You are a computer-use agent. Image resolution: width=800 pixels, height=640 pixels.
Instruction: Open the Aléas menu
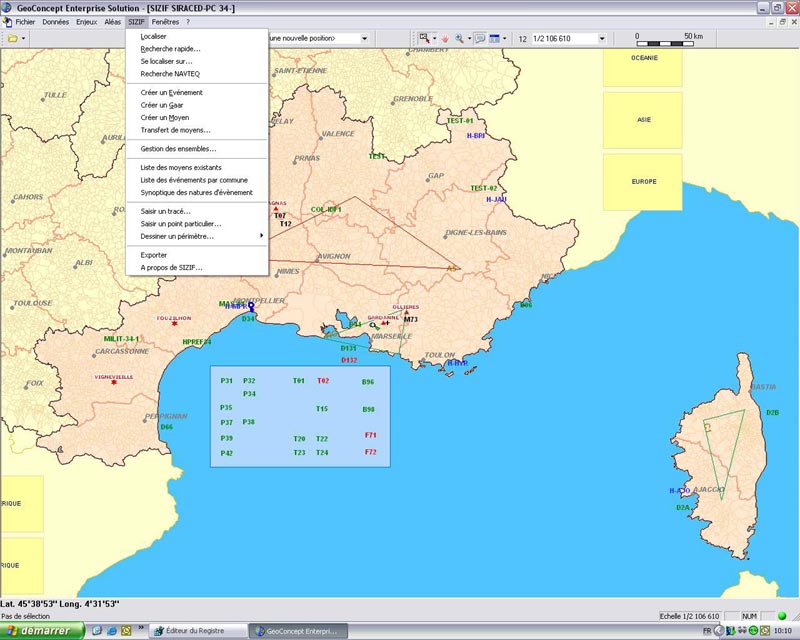[112, 22]
